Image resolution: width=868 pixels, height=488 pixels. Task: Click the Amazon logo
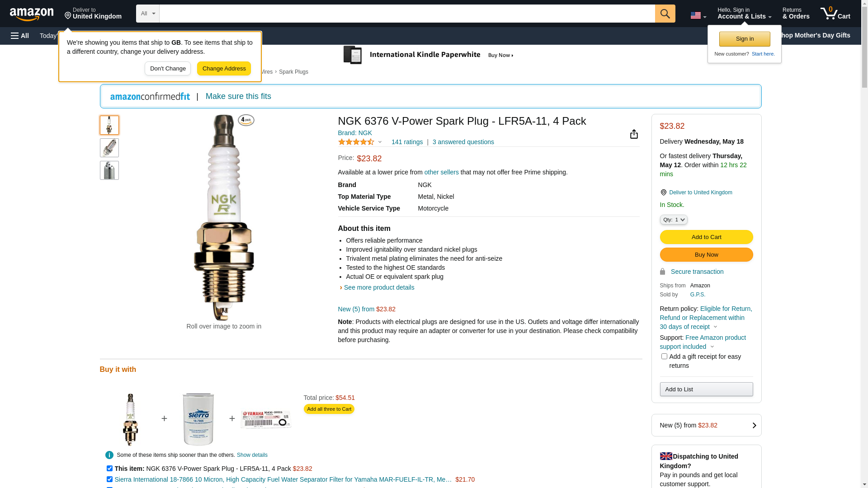[x=32, y=14]
